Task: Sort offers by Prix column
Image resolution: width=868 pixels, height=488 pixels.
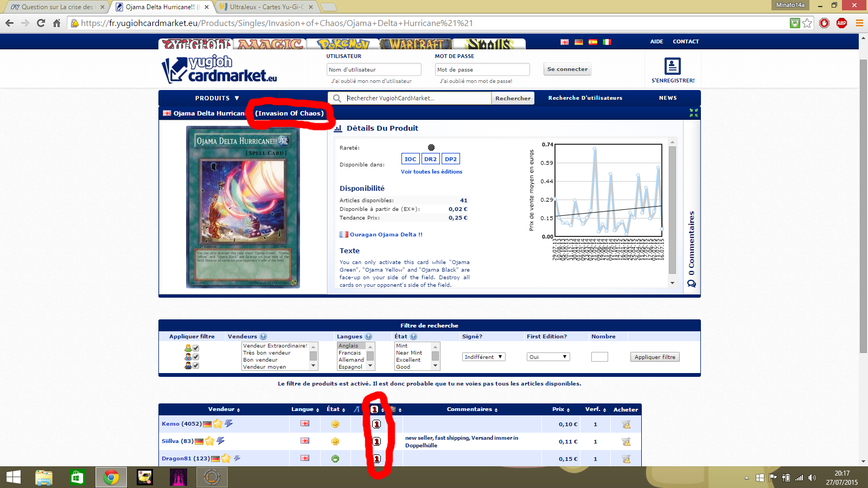Action: click(561, 409)
